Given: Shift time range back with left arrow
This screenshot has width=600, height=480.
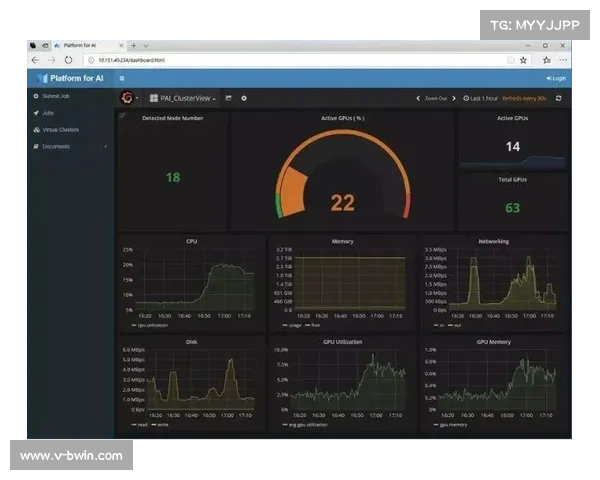Looking at the screenshot, I should (418, 98).
